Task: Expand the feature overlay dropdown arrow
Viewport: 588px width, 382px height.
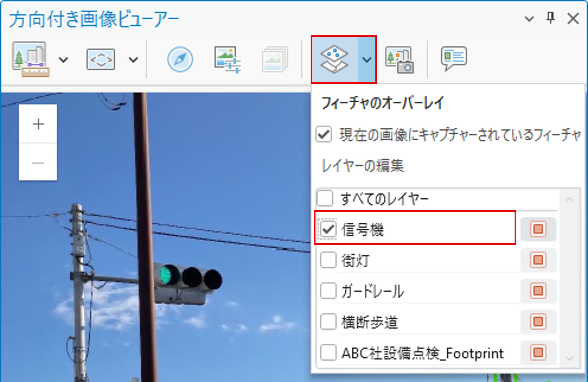Action: 367,59
